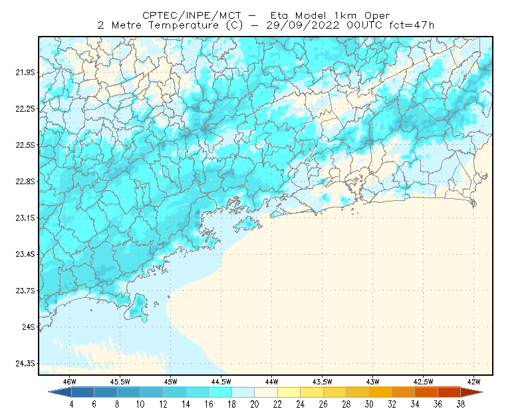Click the 42W longitude axis label
This screenshot has height=411, width=532.
pyautogui.click(x=473, y=382)
